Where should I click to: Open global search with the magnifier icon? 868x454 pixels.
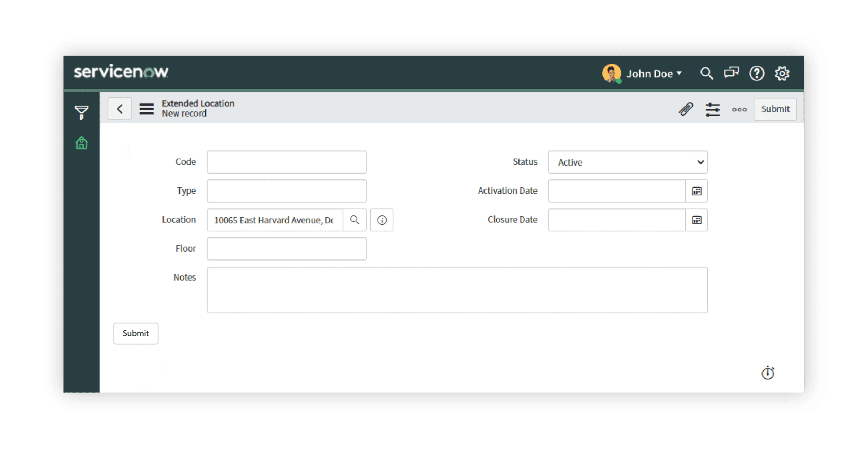707,73
